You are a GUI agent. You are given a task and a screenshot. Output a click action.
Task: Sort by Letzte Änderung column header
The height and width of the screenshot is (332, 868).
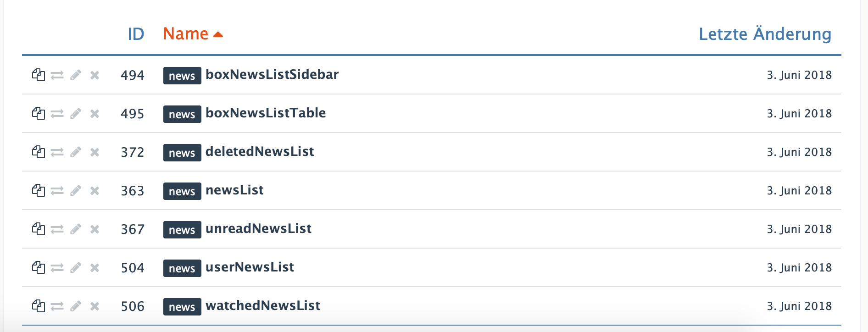765,34
